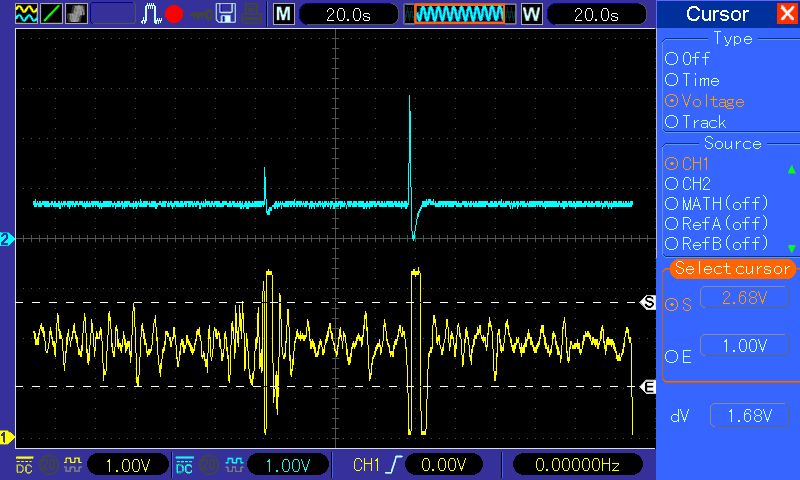The width and height of the screenshot is (800, 480).
Task: Click the green diagonal line icon
Action: pos(52,14)
